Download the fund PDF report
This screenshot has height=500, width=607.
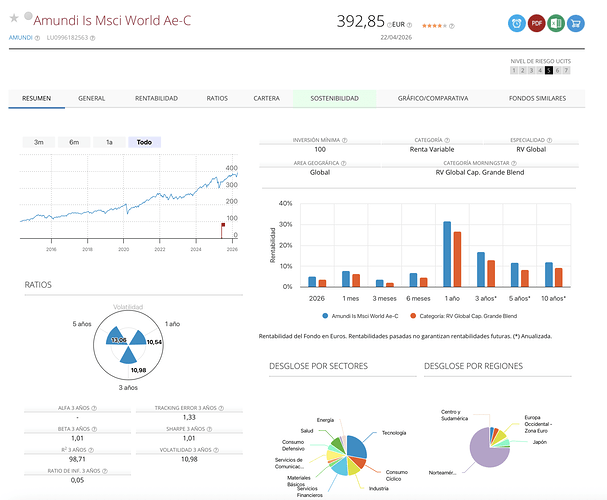(x=536, y=24)
